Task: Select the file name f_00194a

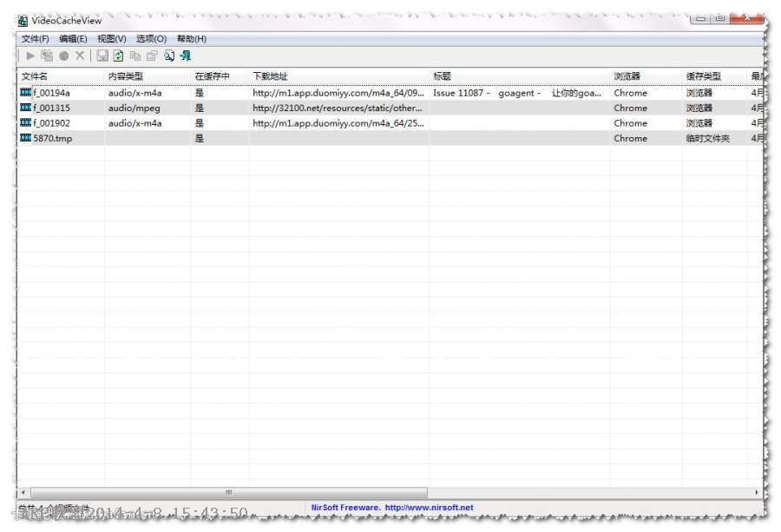Action: click(51, 93)
